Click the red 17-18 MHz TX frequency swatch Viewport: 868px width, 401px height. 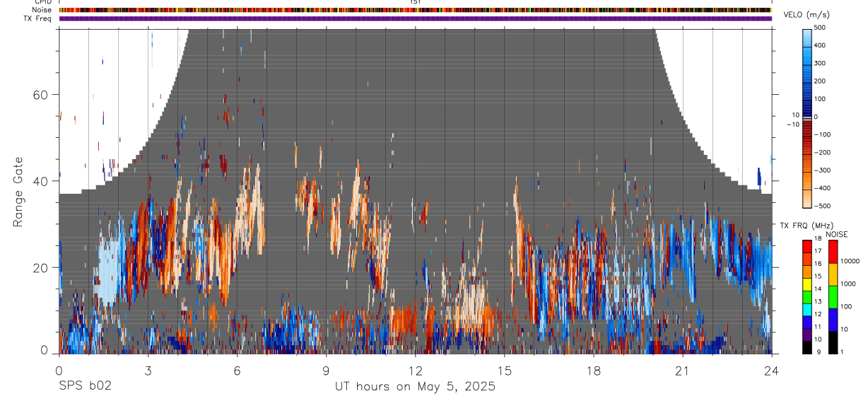tap(807, 246)
